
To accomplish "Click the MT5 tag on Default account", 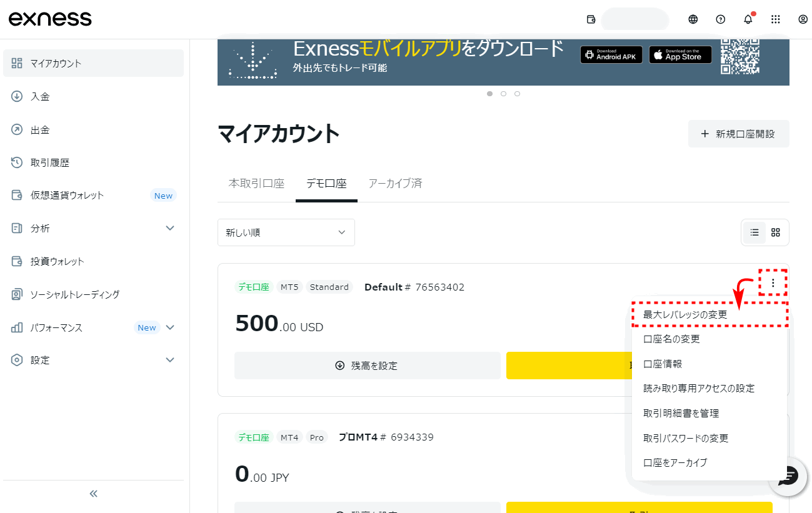I will (290, 287).
